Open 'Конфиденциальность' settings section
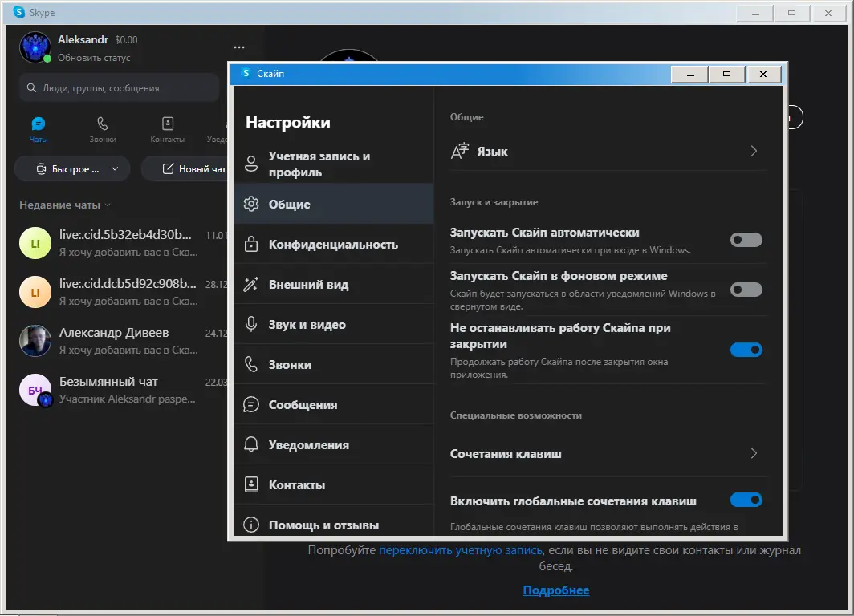This screenshot has width=854, height=616. point(334,245)
